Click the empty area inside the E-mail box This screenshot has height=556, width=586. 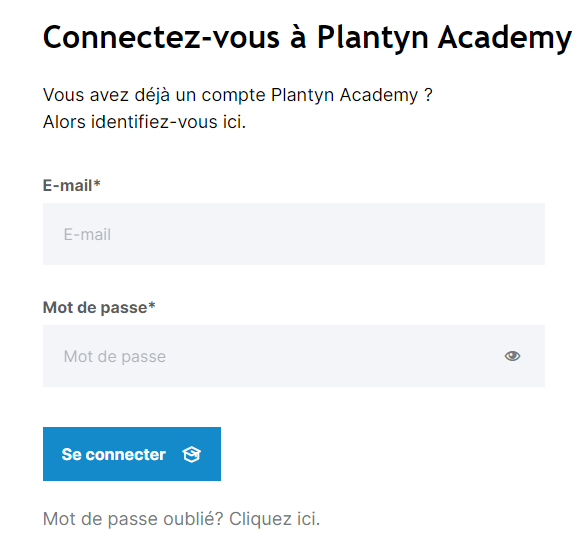tap(325, 234)
